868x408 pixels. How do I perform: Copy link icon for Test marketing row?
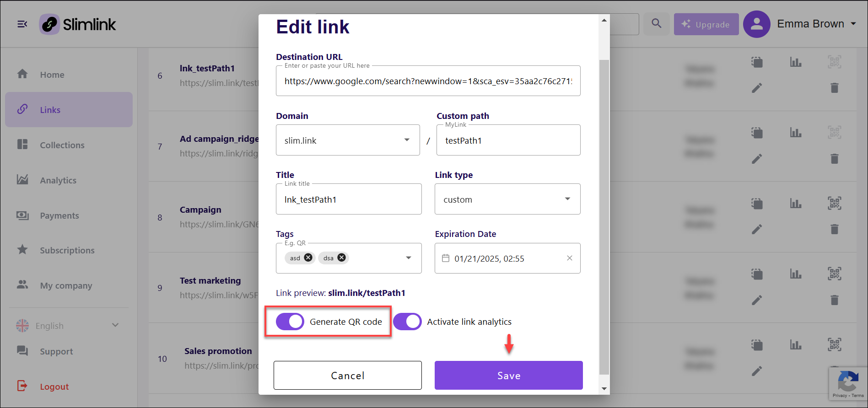pos(757,274)
